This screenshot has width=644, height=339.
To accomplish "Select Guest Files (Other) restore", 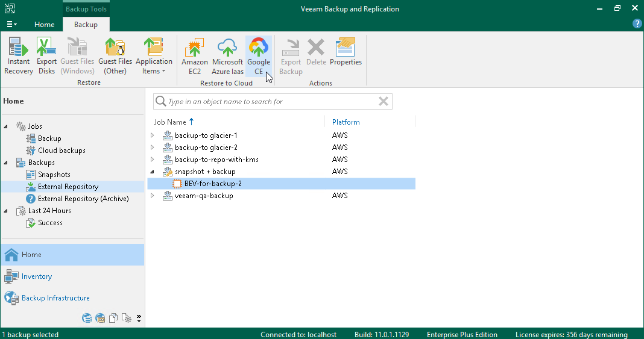I will click(115, 56).
